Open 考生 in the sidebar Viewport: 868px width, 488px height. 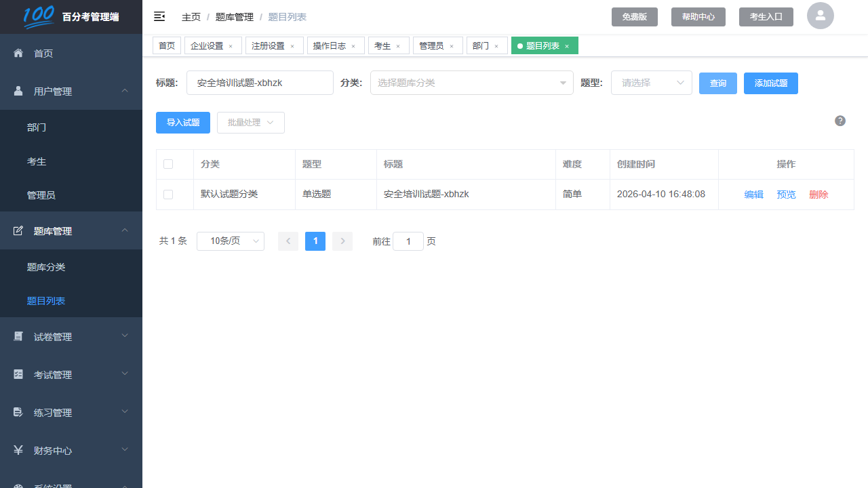tap(71, 161)
